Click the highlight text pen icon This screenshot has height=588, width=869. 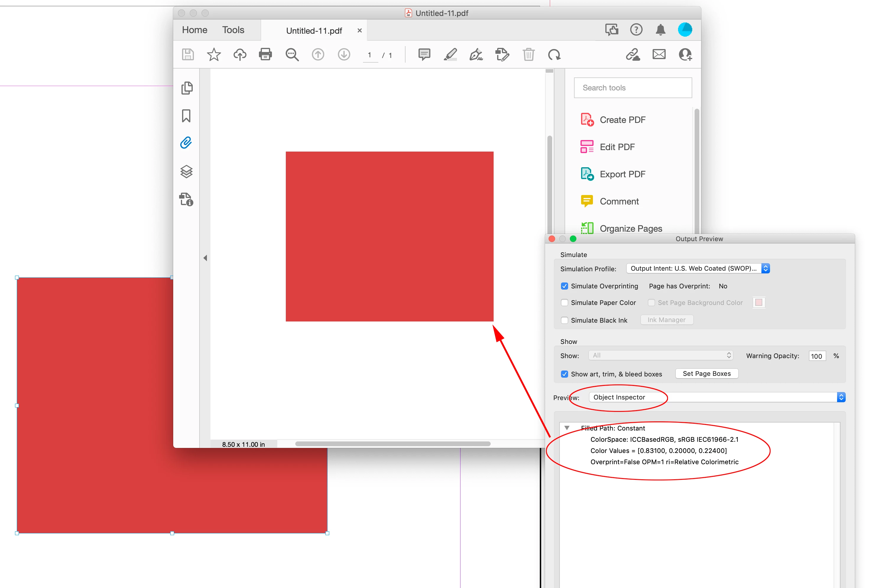coord(450,55)
